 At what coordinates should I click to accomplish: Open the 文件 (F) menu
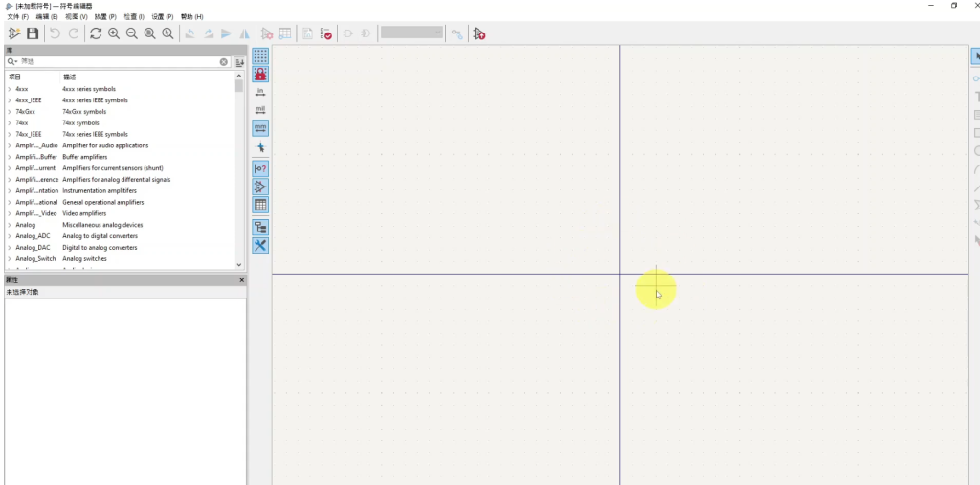pyautogui.click(x=17, y=17)
